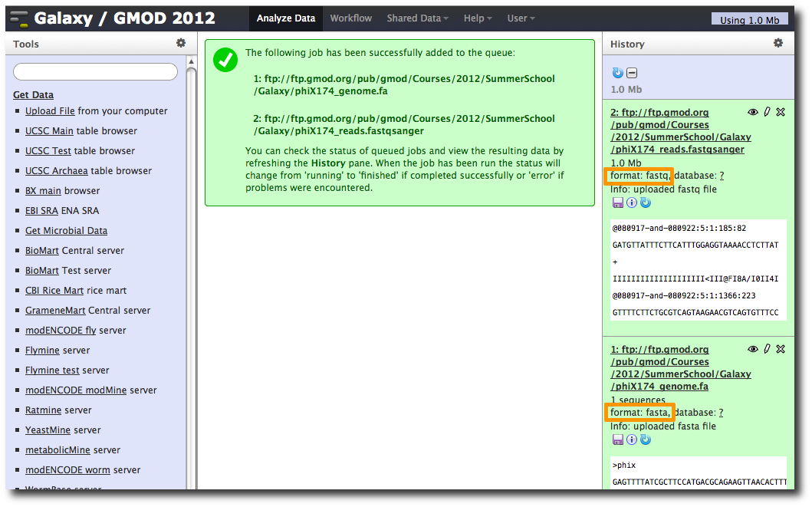View data of dataset 2 reads with eye icon
The height and width of the screenshot is (507, 812).
pos(752,112)
